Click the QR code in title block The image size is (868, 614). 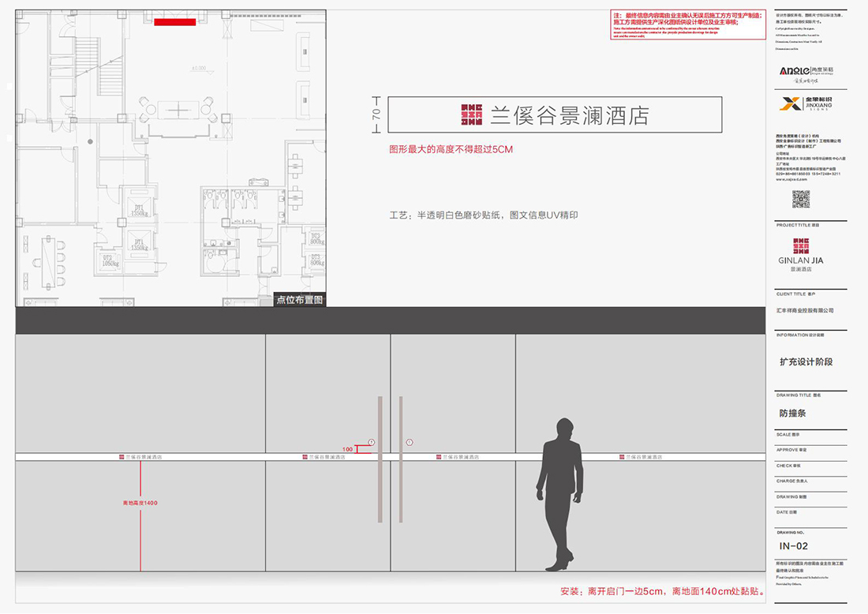[x=801, y=199]
